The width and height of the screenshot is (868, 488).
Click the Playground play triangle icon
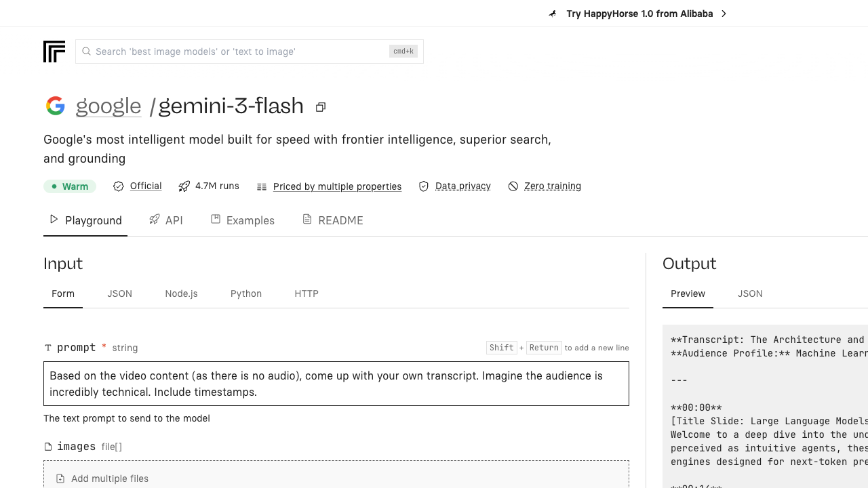(54, 220)
